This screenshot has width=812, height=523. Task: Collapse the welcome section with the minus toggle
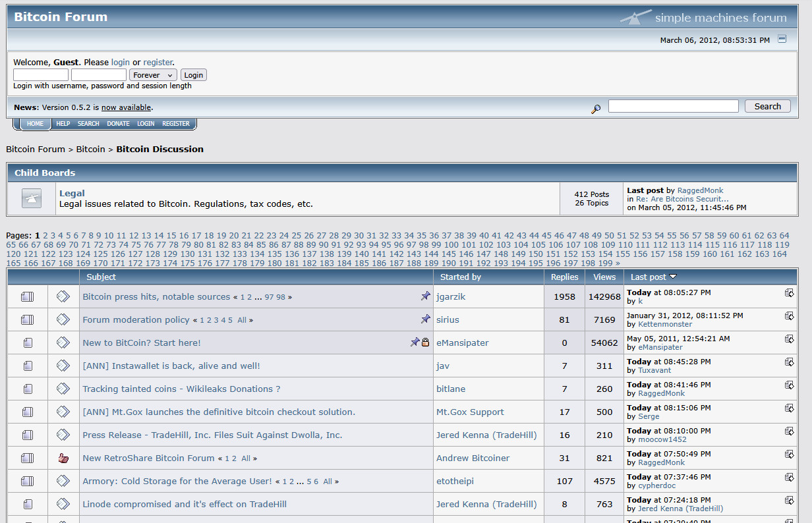tap(782, 39)
